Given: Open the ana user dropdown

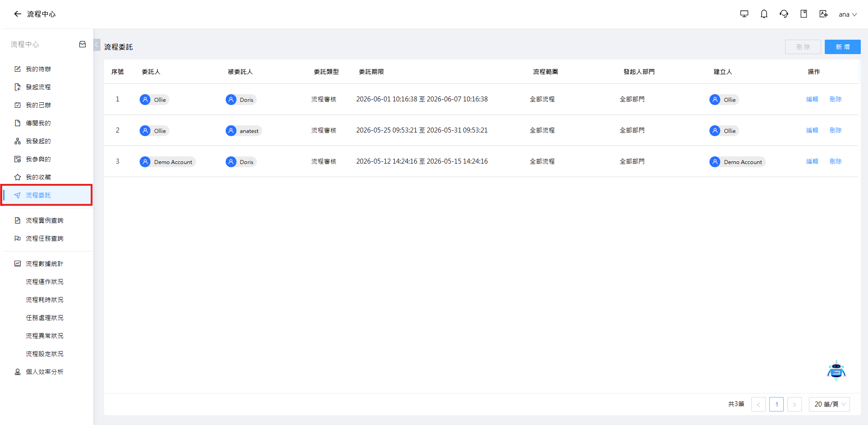Looking at the screenshot, I should coord(848,14).
